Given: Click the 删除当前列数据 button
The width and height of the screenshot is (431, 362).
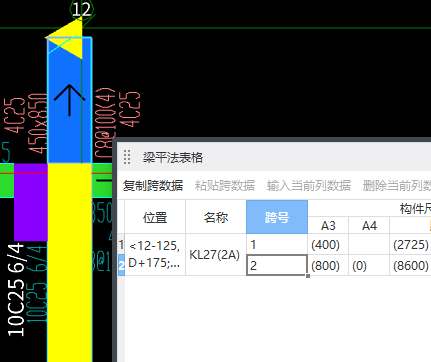Looking at the screenshot, I should pos(397,185).
